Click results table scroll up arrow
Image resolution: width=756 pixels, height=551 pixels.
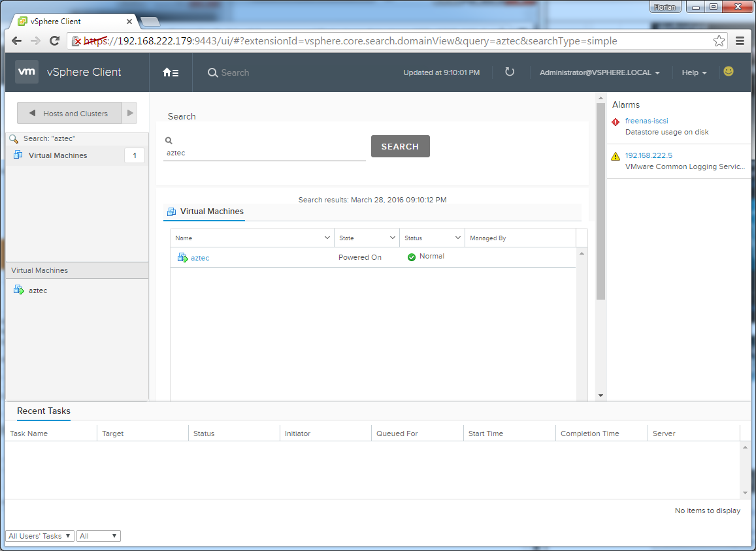pyautogui.click(x=582, y=253)
